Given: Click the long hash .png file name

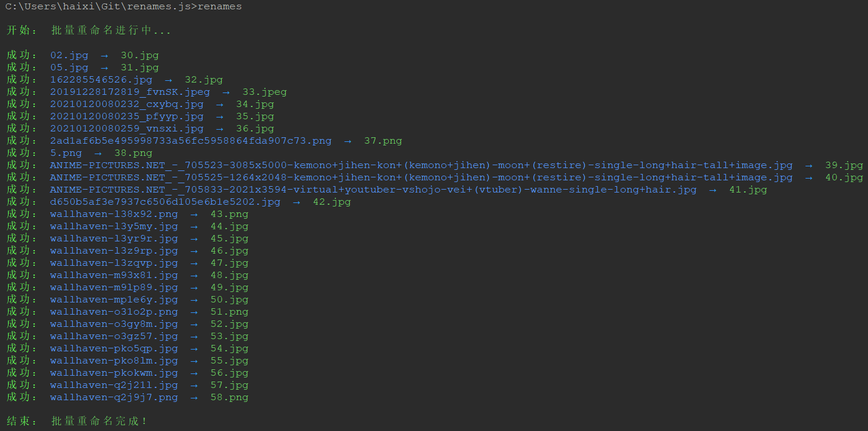Looking at the screenshot, I should click(x=190, y=141).
